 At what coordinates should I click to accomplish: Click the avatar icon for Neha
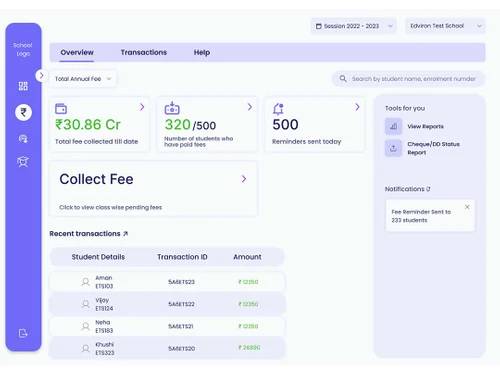[x=86, y=326]
